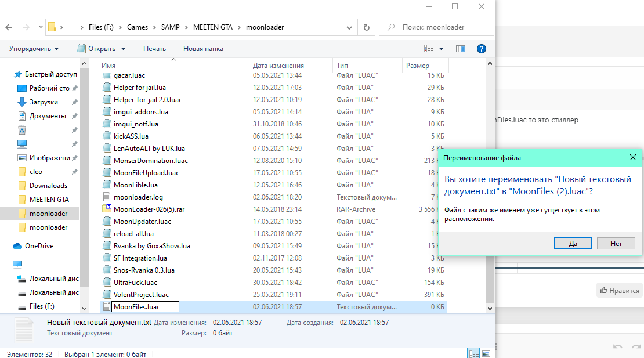Select the Helper for jail.lua file

point(140,88)
